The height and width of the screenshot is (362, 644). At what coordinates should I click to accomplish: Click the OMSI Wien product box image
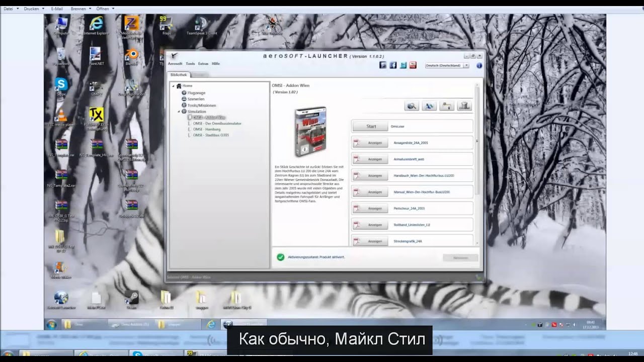click(x=309, y=132)
